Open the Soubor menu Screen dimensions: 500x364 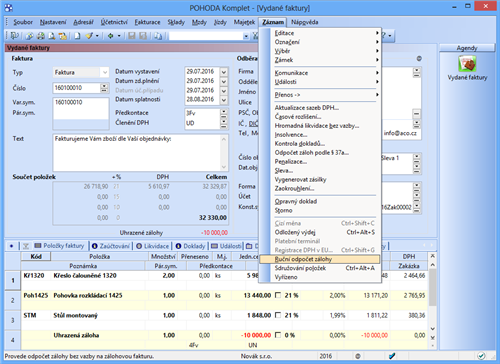pyautogui.click(x=23, y=22)
